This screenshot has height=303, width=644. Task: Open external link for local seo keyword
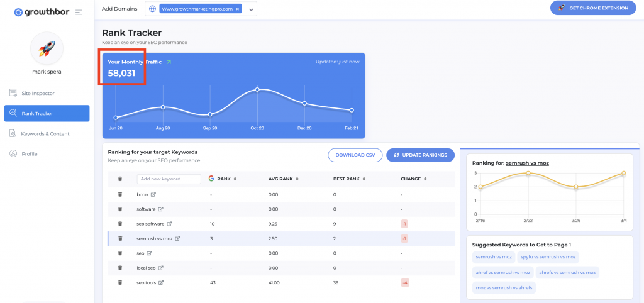point(160,268)
